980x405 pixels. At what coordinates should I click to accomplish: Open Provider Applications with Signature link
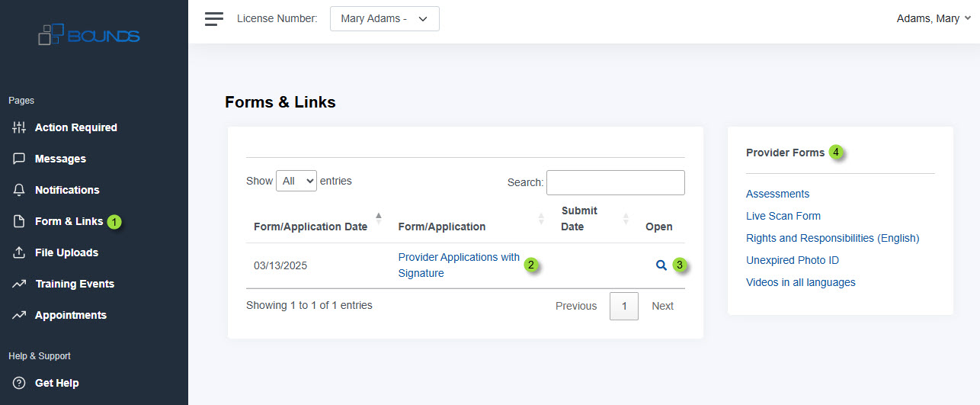tap(459, 265)
